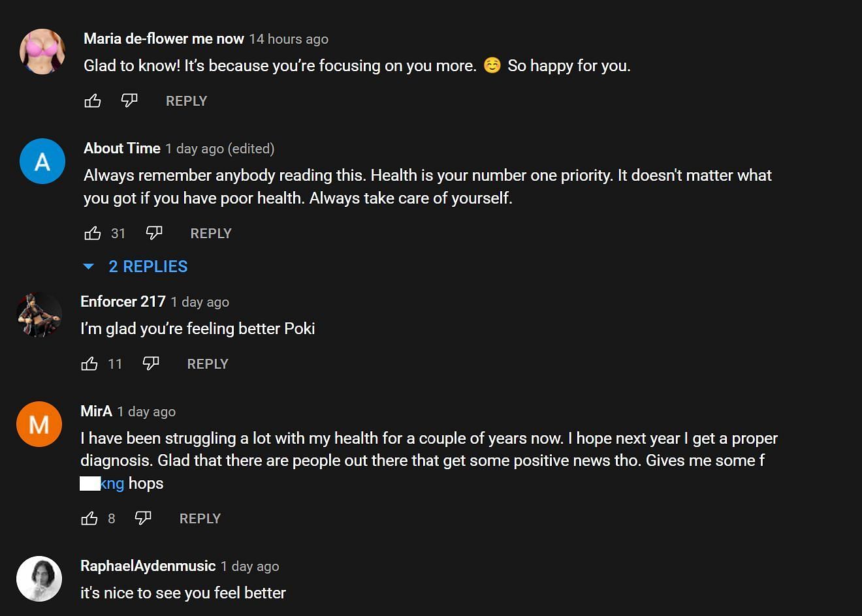Open About Time's channel avatar

coord(42,161)
